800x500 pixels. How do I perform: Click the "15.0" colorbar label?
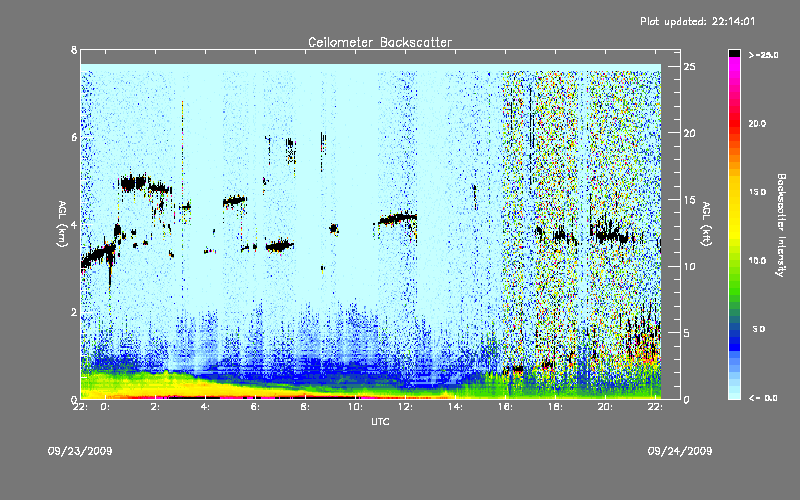757,192
